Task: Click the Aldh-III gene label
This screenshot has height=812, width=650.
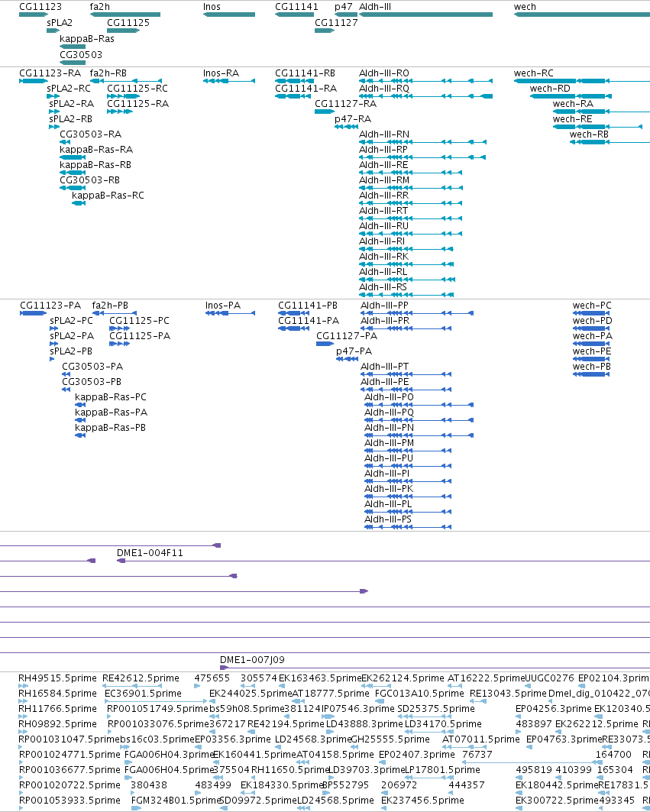Action: (x=375, y=7)
